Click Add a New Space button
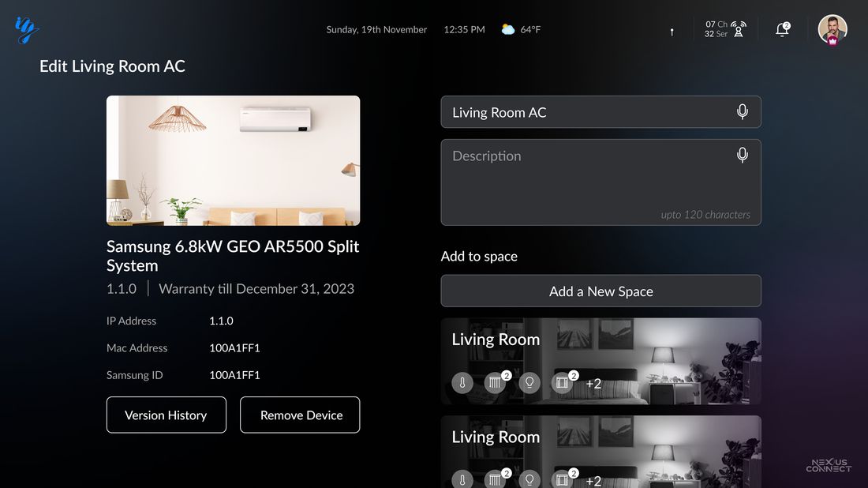The image size is (868, 488). (600, 291)
